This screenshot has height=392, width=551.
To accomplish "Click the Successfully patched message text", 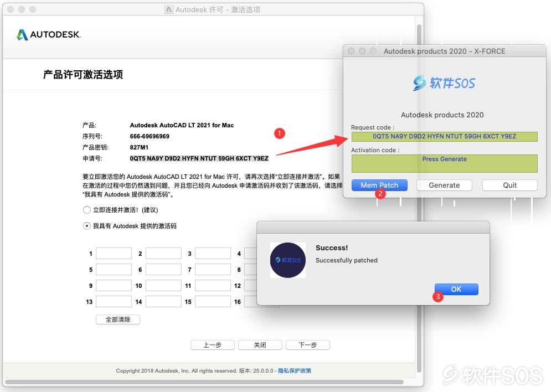I will click(347, 260).
